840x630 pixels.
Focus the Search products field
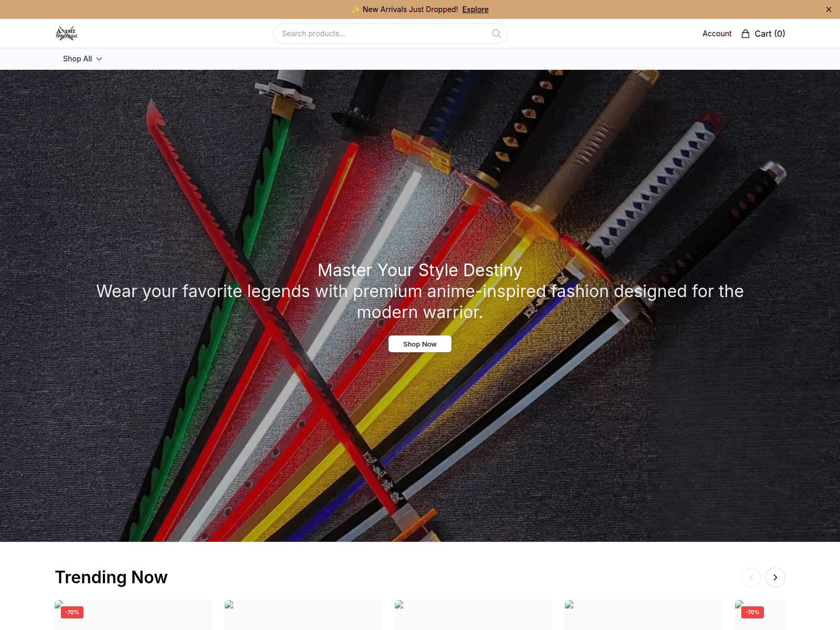pyautogui.click(x=391, y=34)
